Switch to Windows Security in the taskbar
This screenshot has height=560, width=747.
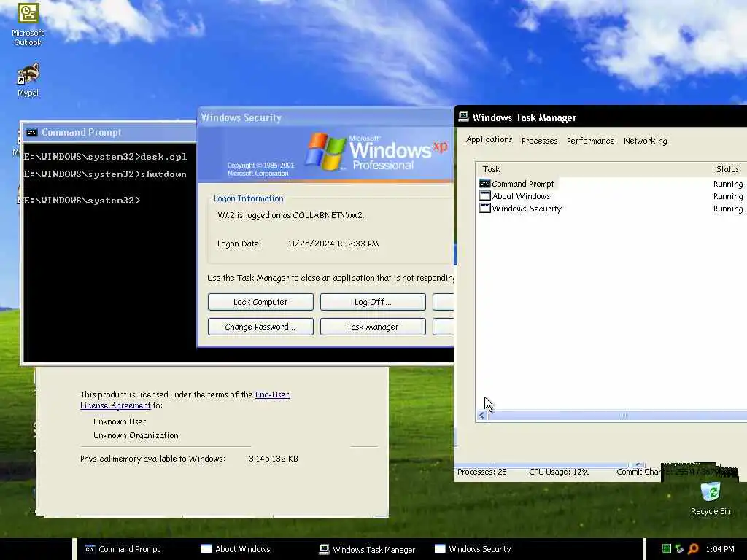point(473,549)
